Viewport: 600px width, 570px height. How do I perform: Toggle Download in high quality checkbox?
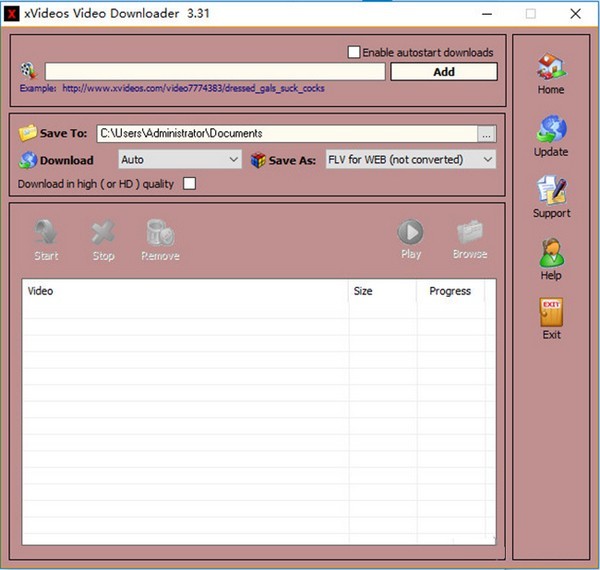(189, 184)
